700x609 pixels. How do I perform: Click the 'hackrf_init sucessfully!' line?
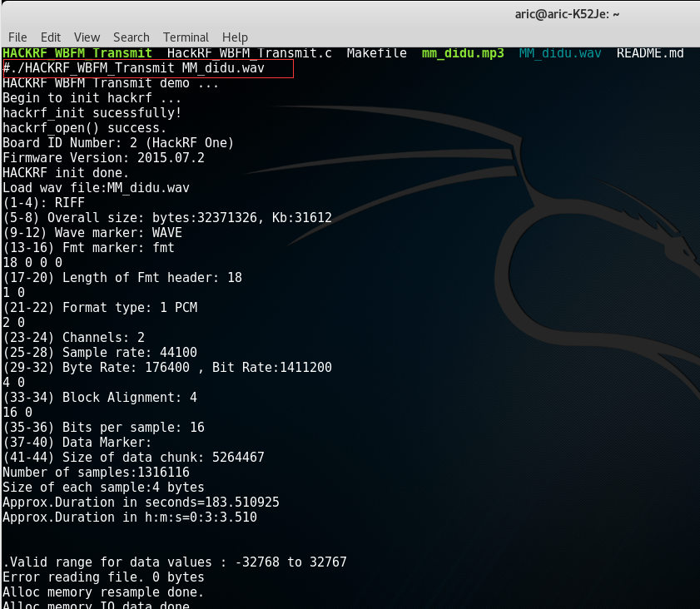click(92, 113)
